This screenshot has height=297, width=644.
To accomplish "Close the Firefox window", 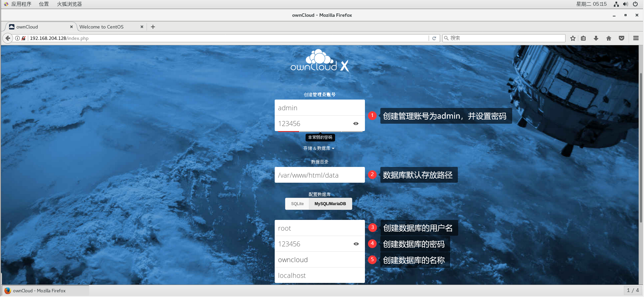I will point(637,15).
